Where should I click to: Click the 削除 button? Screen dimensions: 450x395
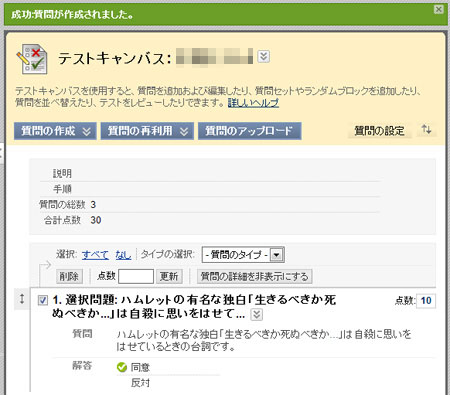tap(69, 276)
